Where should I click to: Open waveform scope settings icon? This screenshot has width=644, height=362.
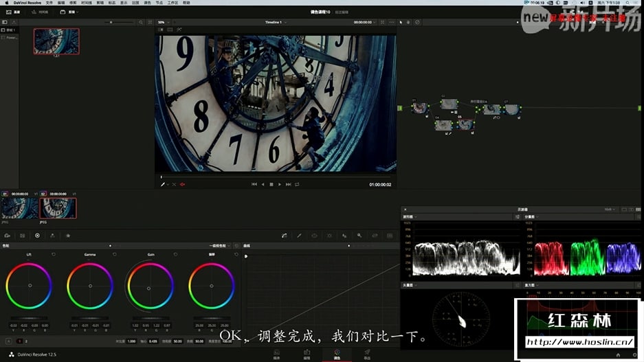point(517,216)
